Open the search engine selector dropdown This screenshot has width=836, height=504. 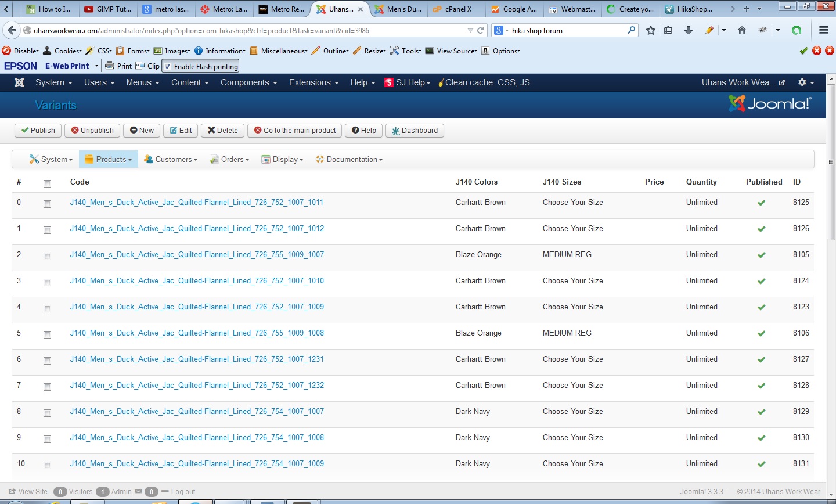click(x=501, y=30)
